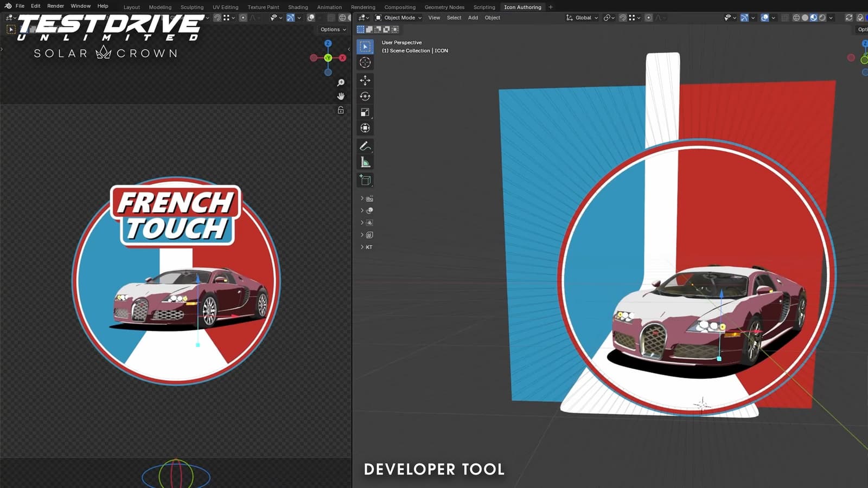Image resolution: width=868 pixels, height=488 pixels.
Task: Open editor type selector in User Perspective viewport
Action: 363,17
